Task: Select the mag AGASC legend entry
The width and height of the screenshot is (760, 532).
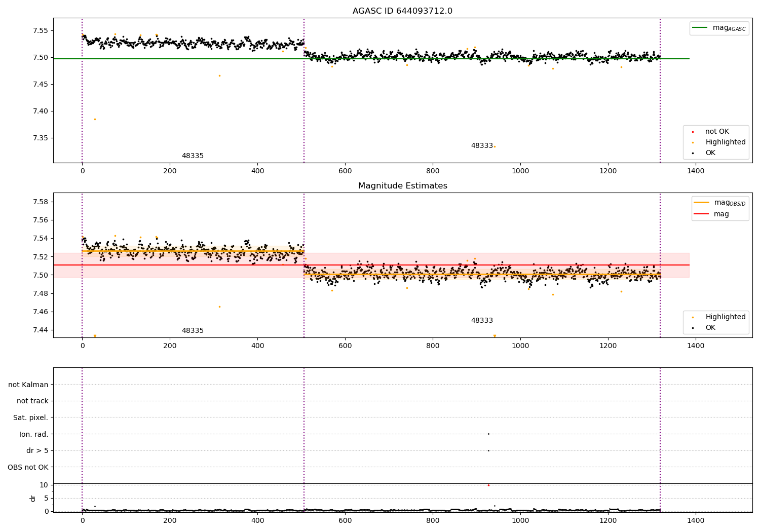Action: (x=719, y=28)
